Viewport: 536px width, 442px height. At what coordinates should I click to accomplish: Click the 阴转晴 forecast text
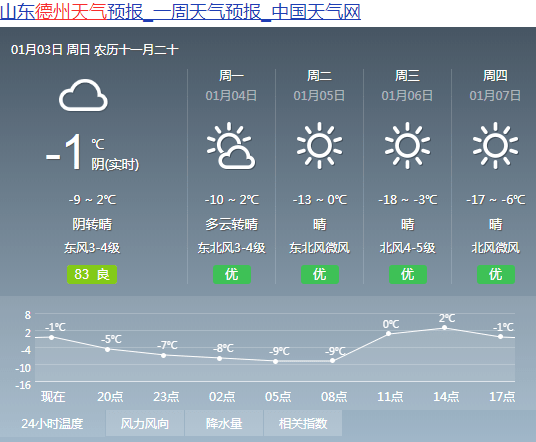point(92,224)
